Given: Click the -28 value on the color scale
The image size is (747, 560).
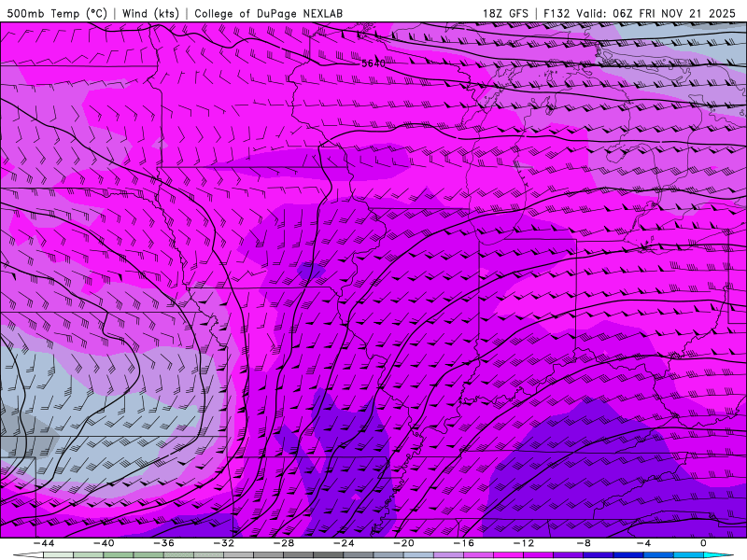Looking at the screenshot, I should click(x=284, y=543).
